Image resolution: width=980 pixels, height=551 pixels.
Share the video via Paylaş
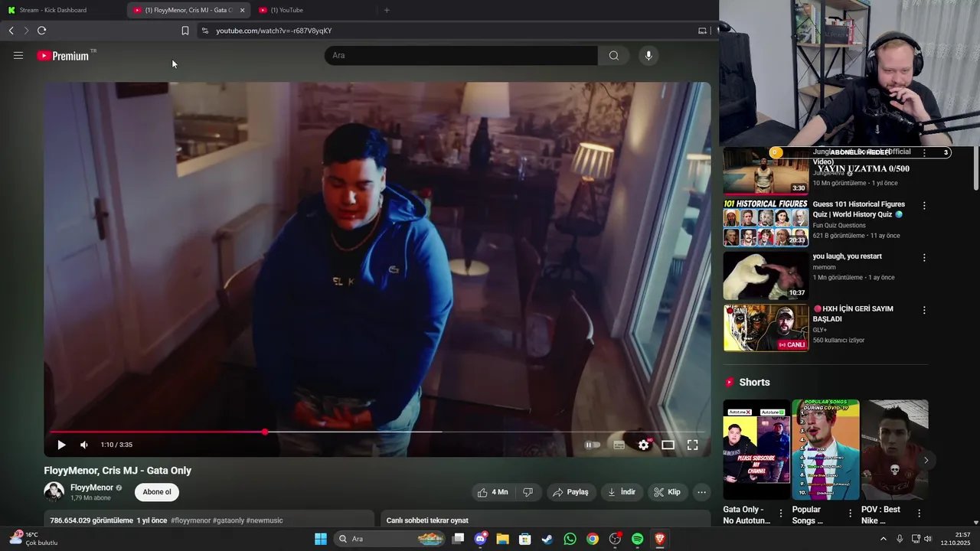570,492
